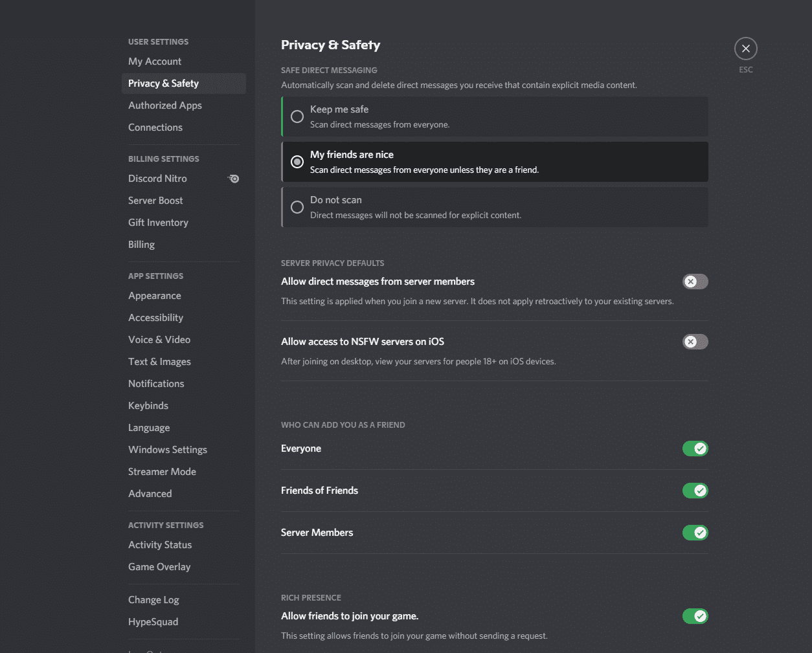Image resolution: width=812 pixels, height=653 pixels.
Task: Open the HypeSquad page
Action: (x=184, y=622)
